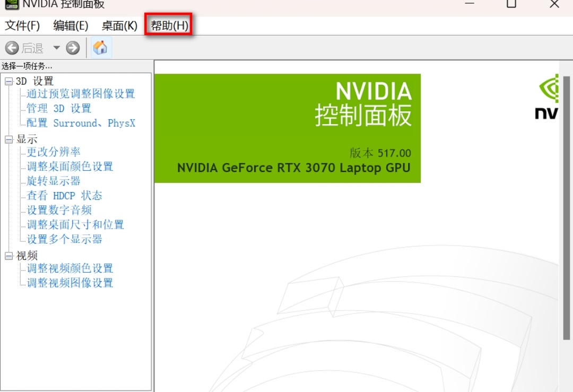Select 调整桌面尺寸和位置 in tree
573x392 pixels.
(75, 225)
